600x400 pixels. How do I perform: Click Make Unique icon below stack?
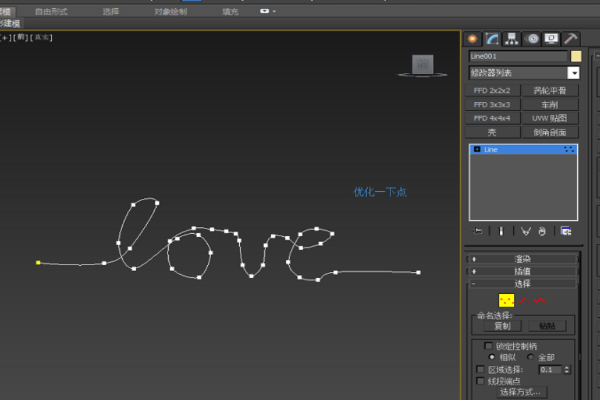pos(526,231)
